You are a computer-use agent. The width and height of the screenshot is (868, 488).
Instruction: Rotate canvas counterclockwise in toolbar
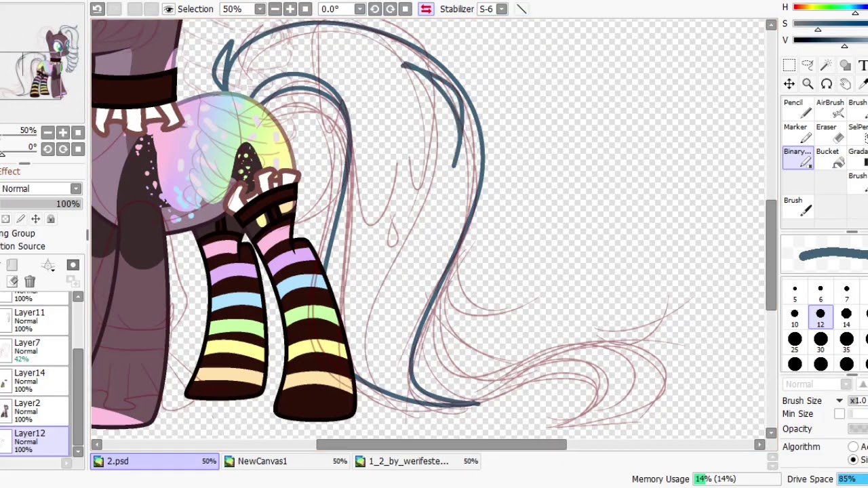(375, 9)
